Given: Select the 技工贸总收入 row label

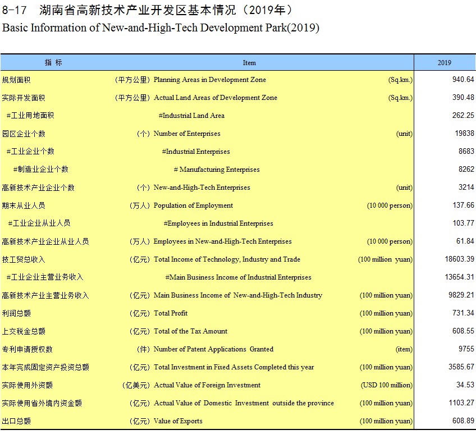Looking at the screenshot, I should click(x=24, y=259).
